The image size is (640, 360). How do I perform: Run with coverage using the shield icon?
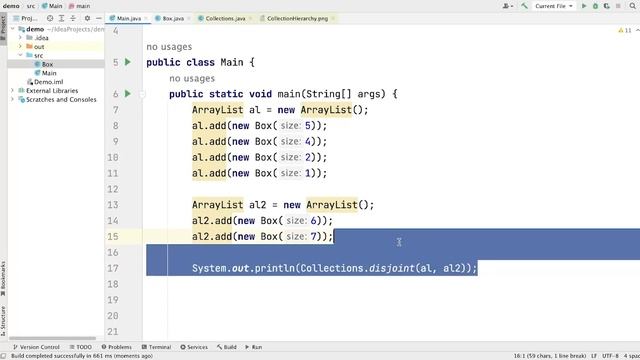607,6
